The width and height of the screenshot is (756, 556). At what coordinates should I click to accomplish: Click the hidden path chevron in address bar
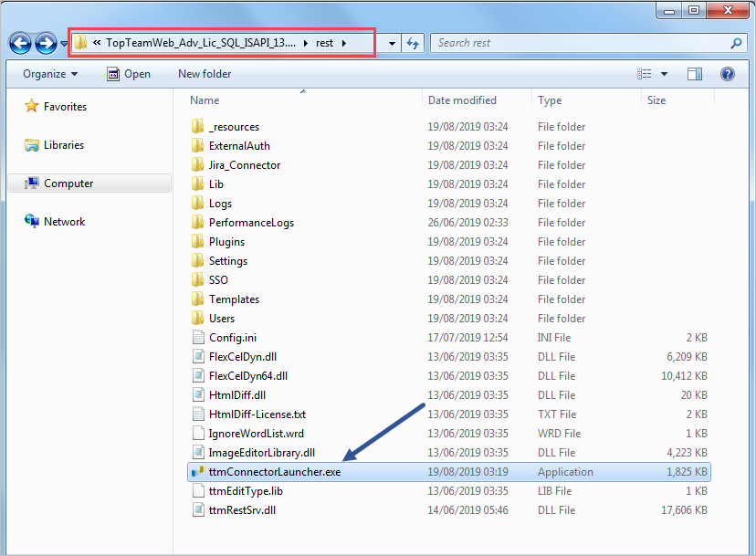pos(97,42)
